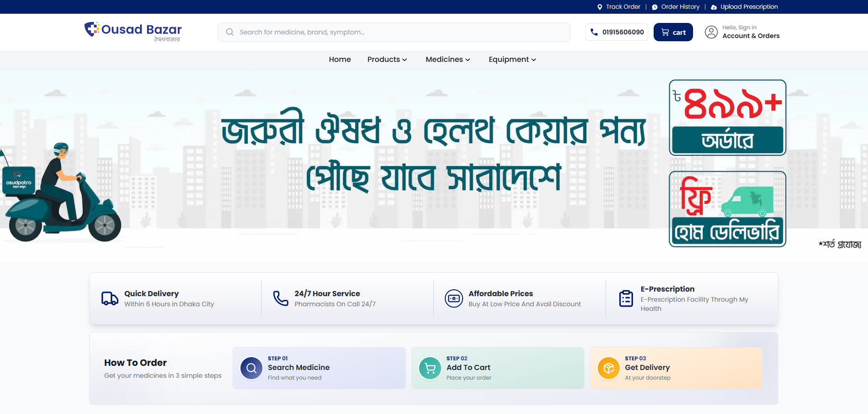Click 'Get your medicines in 3 simple steps'
This screenshot has height=414, width=868.
click(x=163, y=375)
